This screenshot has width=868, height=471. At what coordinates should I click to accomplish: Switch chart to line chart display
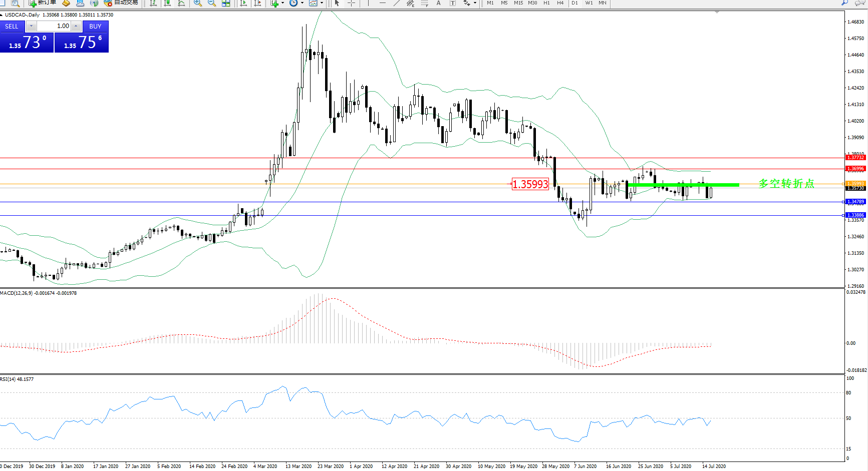(181, 3)
